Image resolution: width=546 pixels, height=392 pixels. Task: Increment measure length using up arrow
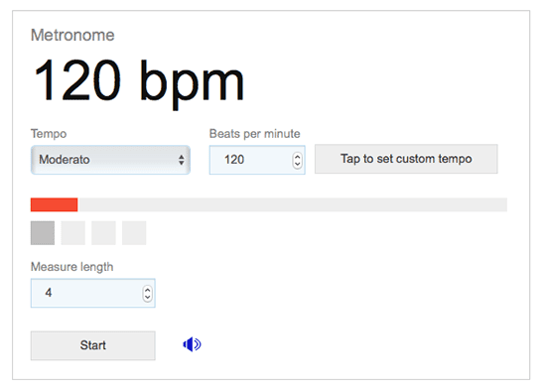pos(147,290)
